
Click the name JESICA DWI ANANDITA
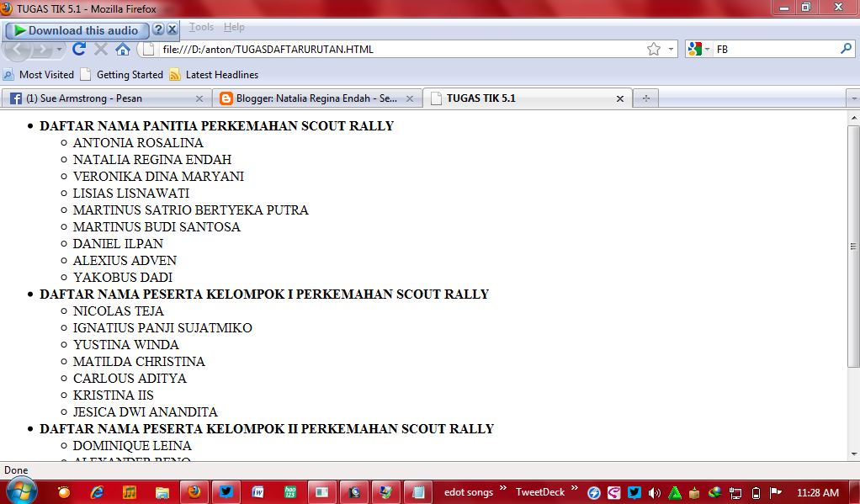[146, 411]
